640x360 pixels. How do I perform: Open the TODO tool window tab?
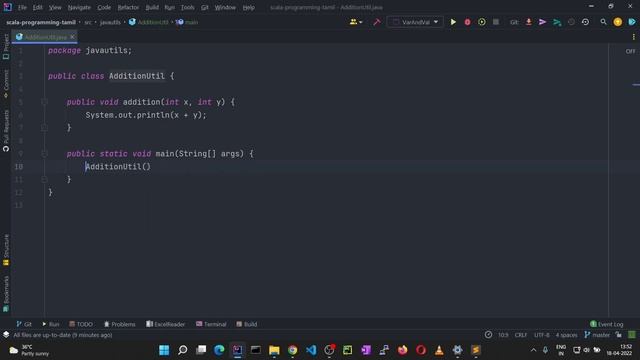pyautogui.click(x=81, y=324)
